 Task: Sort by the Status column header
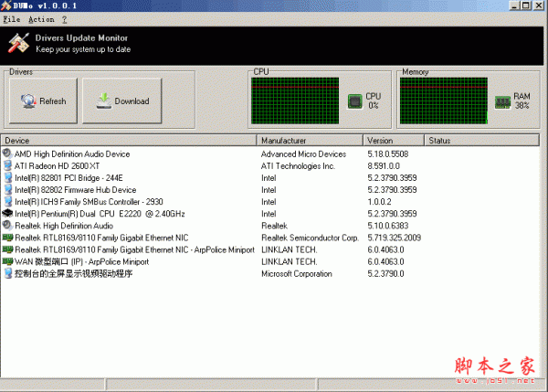tap(482, 140)
